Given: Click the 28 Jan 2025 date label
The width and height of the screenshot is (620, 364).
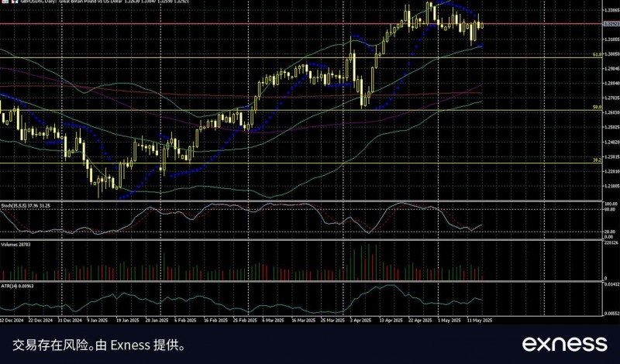Looking at the screenshot, I should point(157,320).
